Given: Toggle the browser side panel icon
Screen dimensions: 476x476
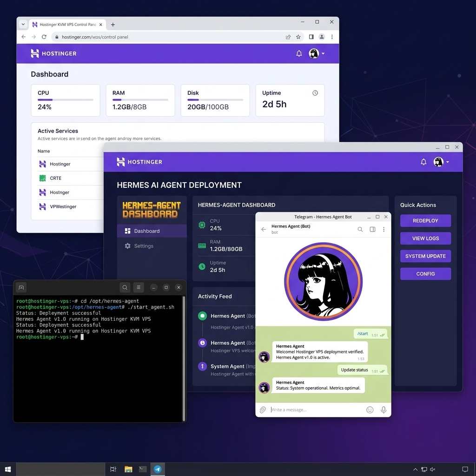Looking at the screenshot, I should [x=311, y=37].
